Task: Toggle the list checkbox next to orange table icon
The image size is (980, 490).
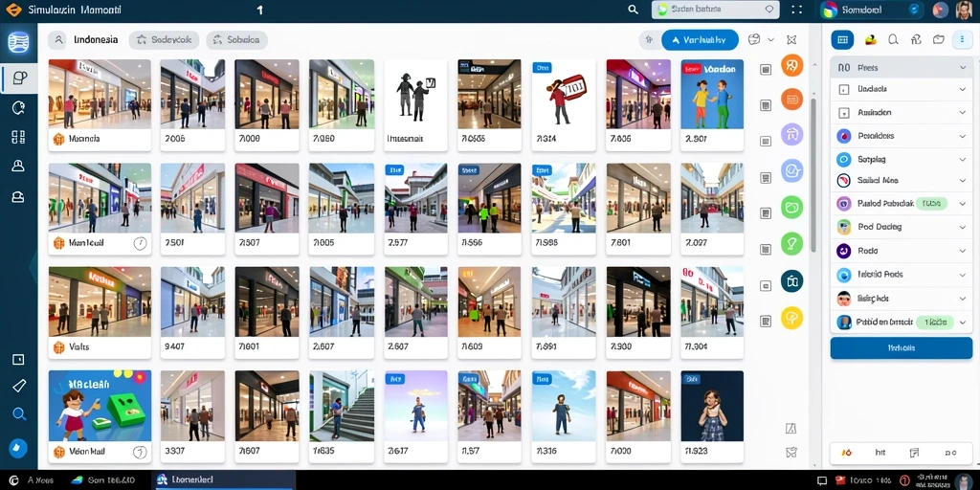Action: 766,105
